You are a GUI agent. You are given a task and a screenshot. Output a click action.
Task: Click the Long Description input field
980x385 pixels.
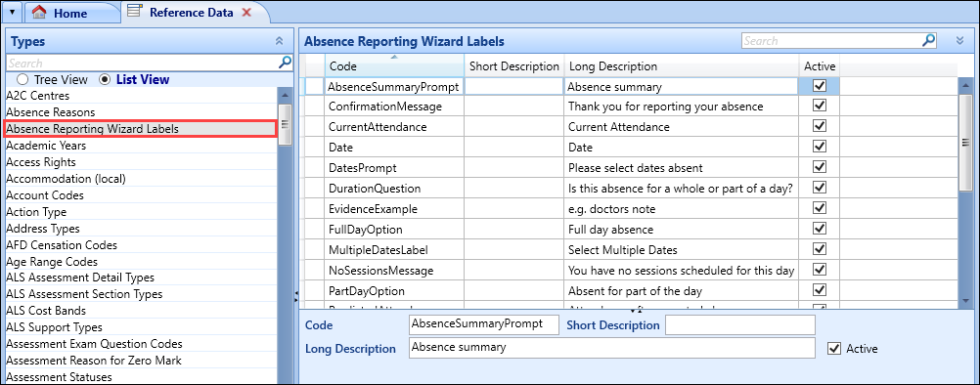pos(612,348)
